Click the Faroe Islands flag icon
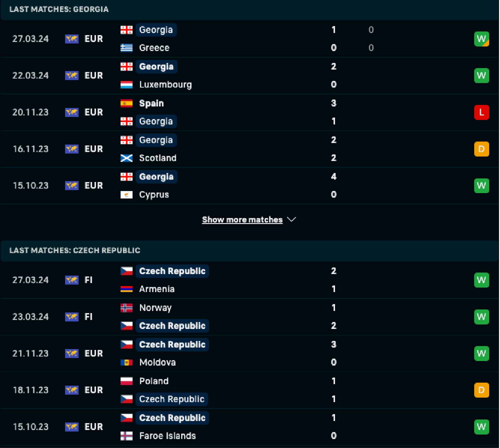This screenshot has height=448, width=500. pos(126,436)
